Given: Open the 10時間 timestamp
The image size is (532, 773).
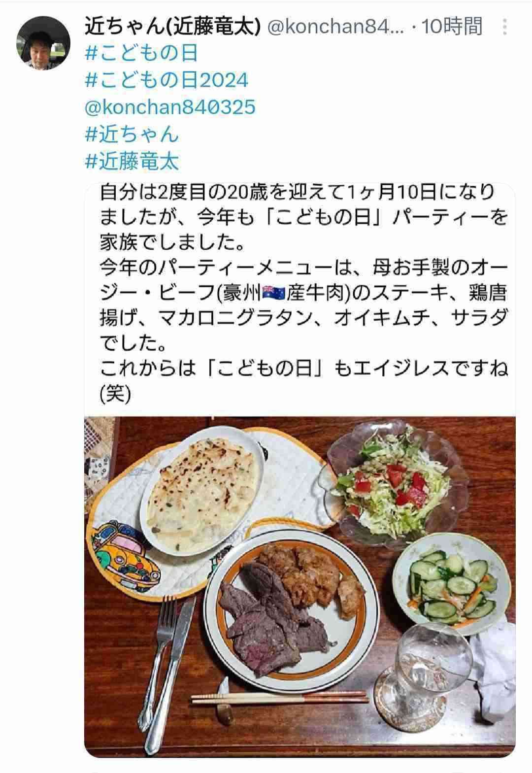Looking at the screenshot, I should pos(452,27).
